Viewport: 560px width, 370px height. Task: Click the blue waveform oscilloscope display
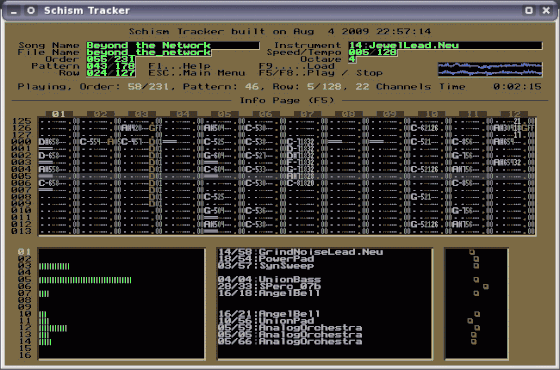coord(490,69)
